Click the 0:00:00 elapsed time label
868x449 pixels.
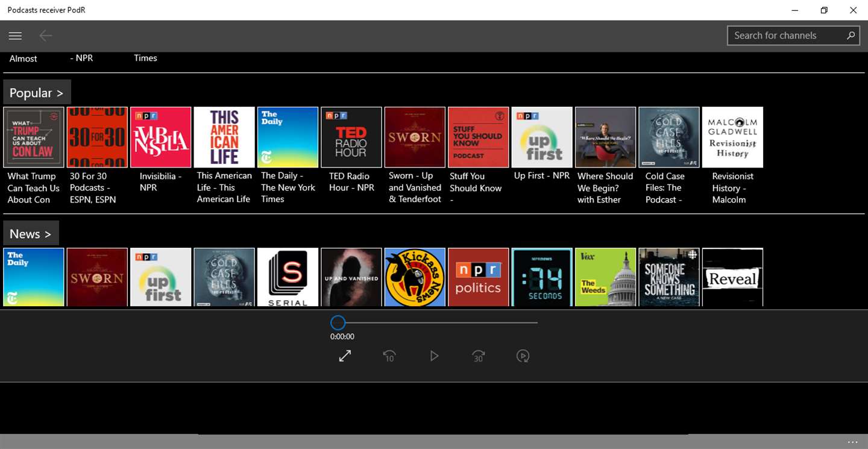pyautogui.click(x=342, y=337)
